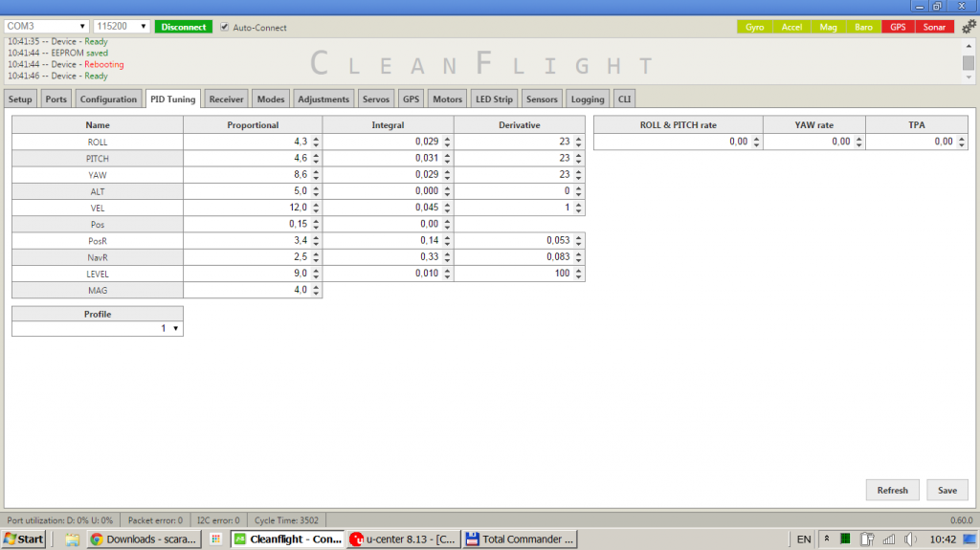The image size is (980, 550).
Task: Adjust the ROLL Proportional value stepper
Action: 316,142
